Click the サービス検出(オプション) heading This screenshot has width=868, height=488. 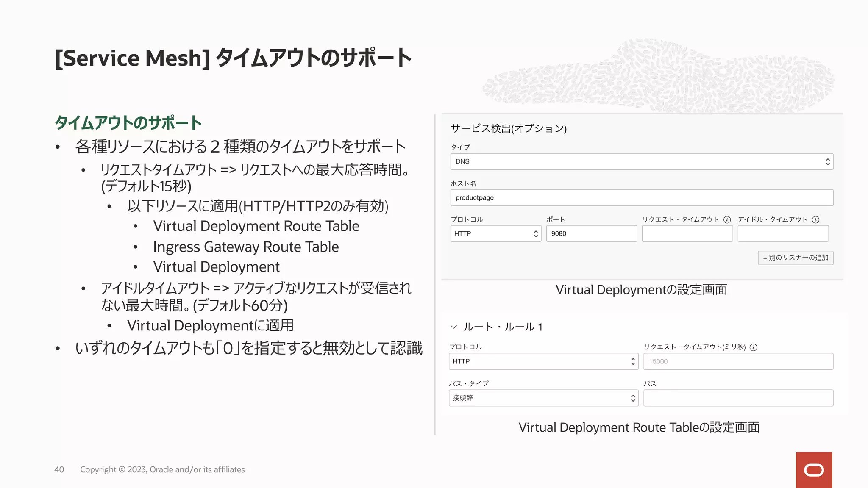click(x=509, y=128)
